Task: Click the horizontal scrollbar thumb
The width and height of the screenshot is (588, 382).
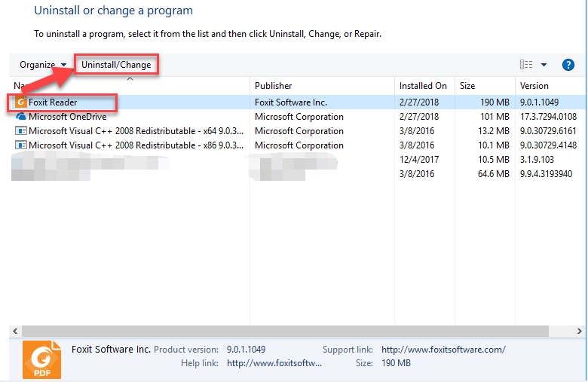Action: [x=285, y=331]
